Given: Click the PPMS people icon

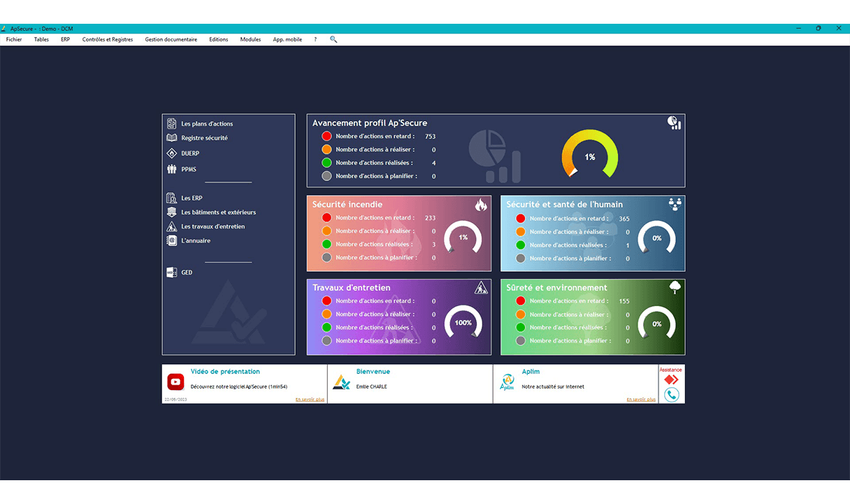Looking at the screenshot, I should (172, 169).
